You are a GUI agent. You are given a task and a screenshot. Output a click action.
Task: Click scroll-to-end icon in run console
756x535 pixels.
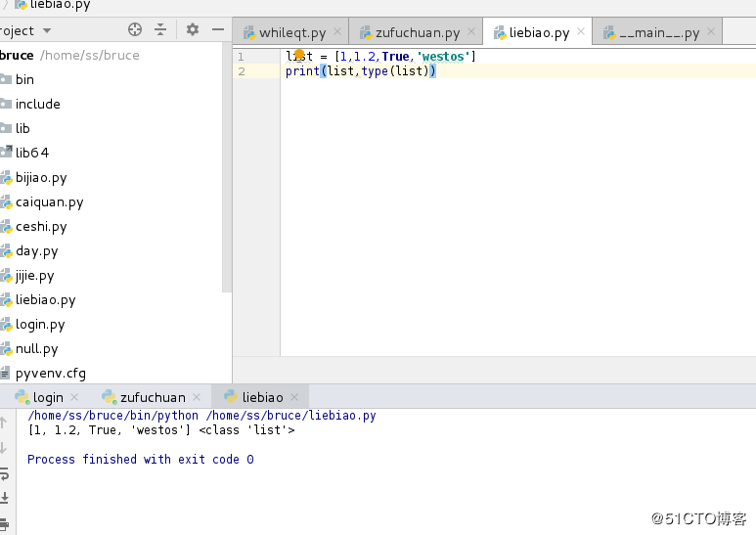pyautogui.click(x=4, y=498)
